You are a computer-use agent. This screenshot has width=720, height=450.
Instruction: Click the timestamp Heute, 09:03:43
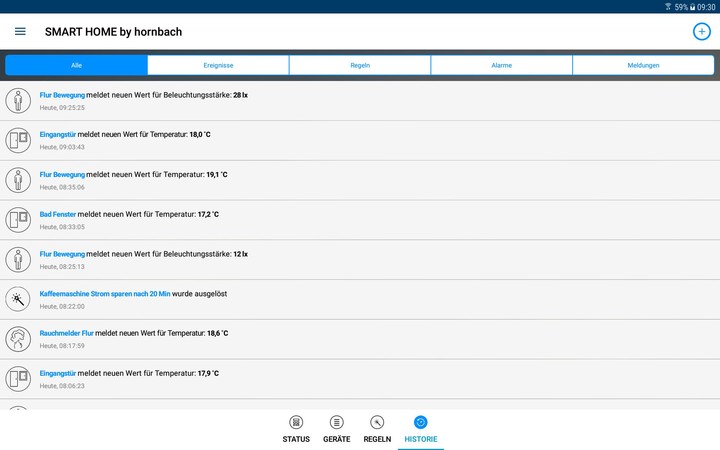coord(62,147)
